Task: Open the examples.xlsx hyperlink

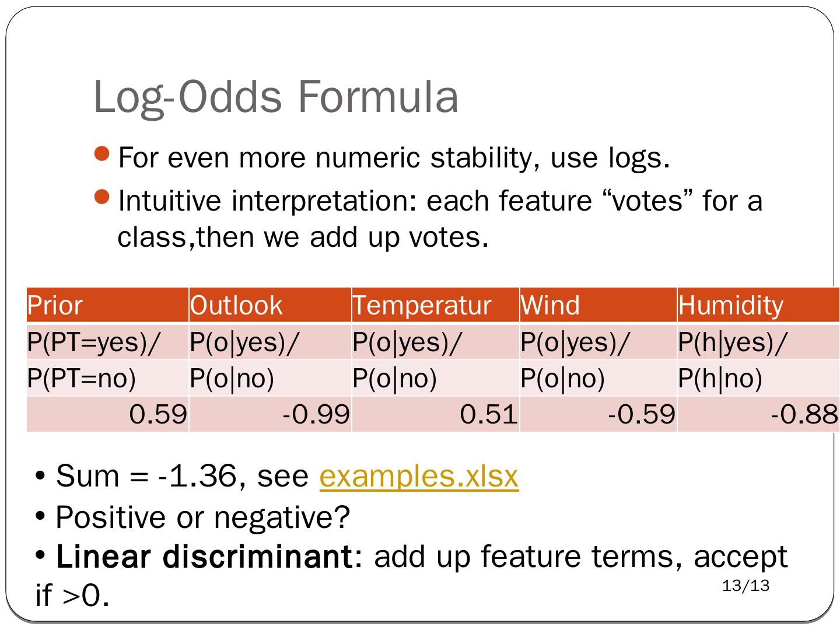Action: 419,476
